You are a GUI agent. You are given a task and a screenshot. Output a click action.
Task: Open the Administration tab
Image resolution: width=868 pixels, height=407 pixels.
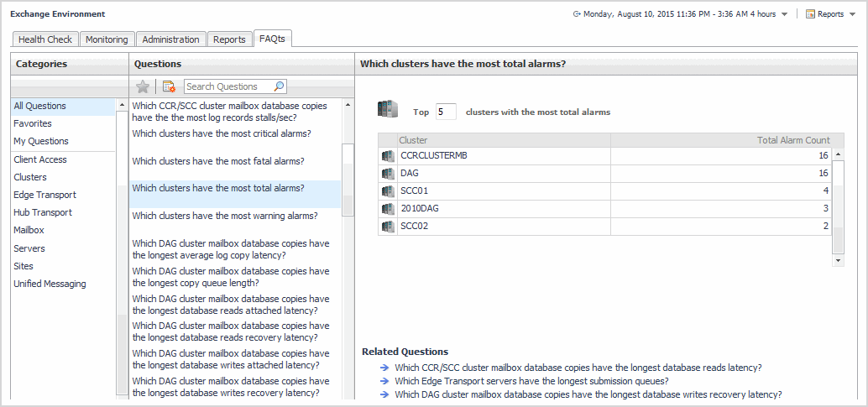point(170,39)
